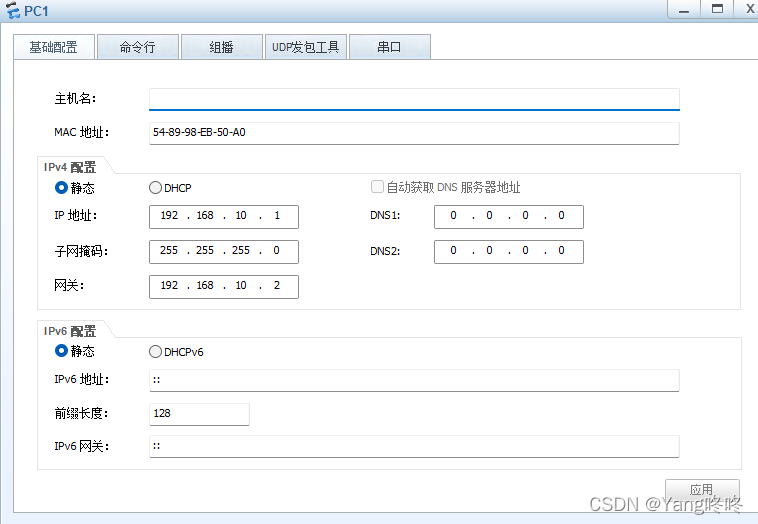The image size is (758, 524).
Task: Choose the DHCPv6 radio option
Action: (x=155, y=351)
